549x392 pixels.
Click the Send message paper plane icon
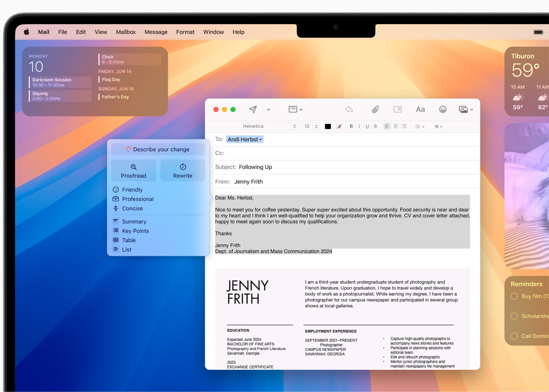(253, 109)
